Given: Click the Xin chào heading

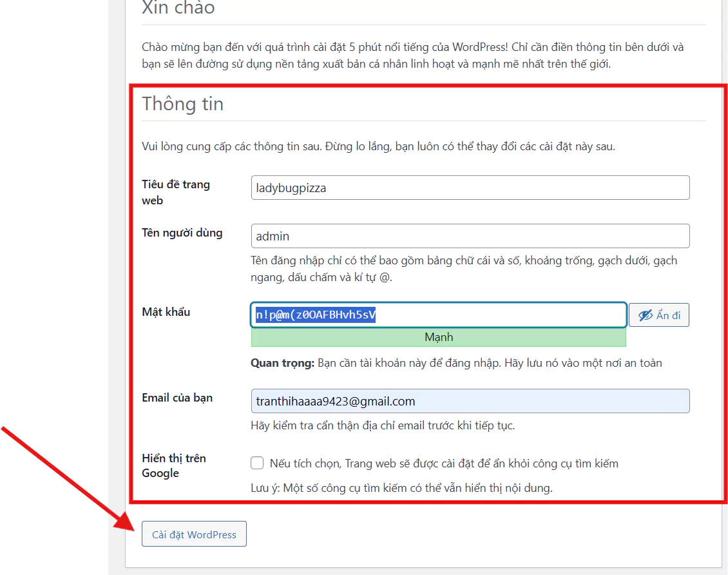Looking at the screenshot, I should (x=178, y=8).
